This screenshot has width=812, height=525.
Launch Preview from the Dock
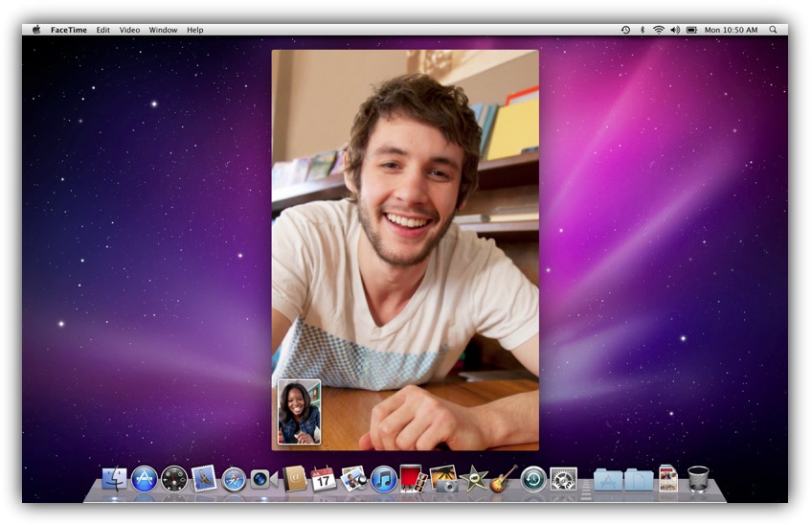[354, 478]
